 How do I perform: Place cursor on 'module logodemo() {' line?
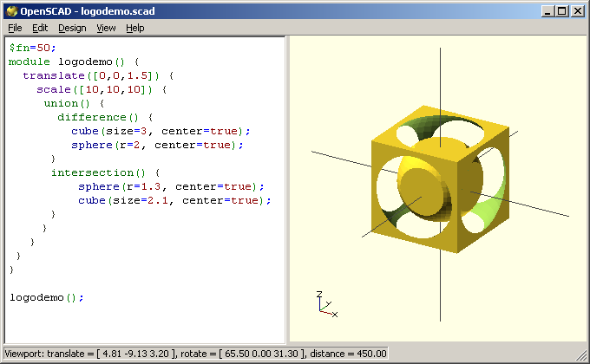tap(74, 62)
